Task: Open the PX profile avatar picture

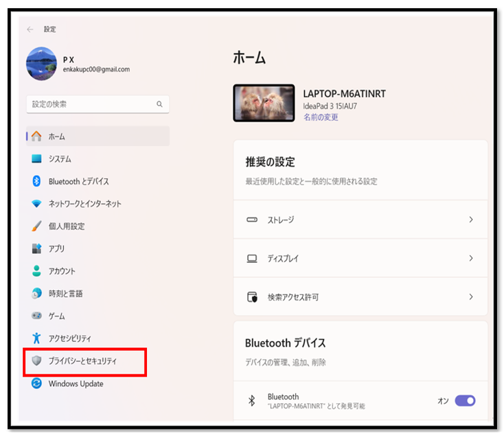Action: tap(41, 64)
